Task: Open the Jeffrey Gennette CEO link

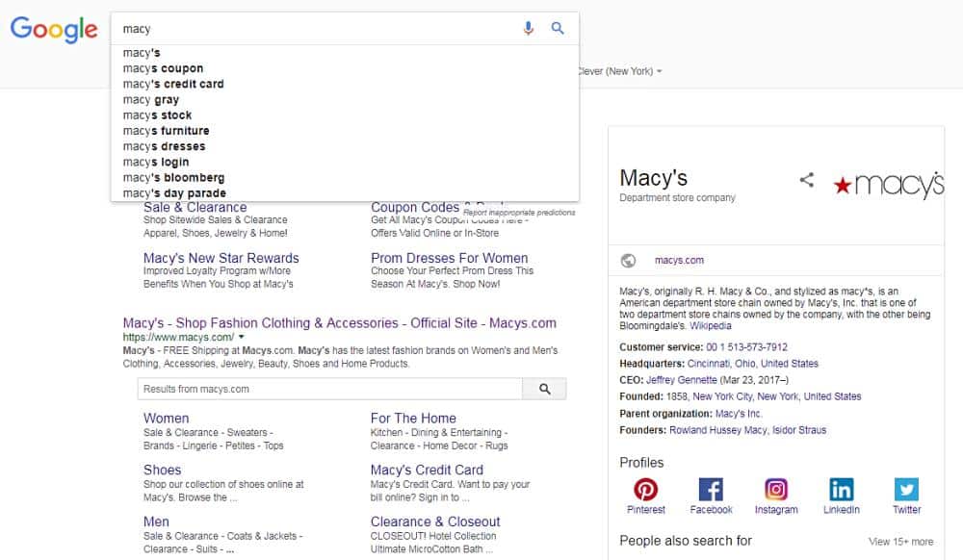Action: [682, 380]
